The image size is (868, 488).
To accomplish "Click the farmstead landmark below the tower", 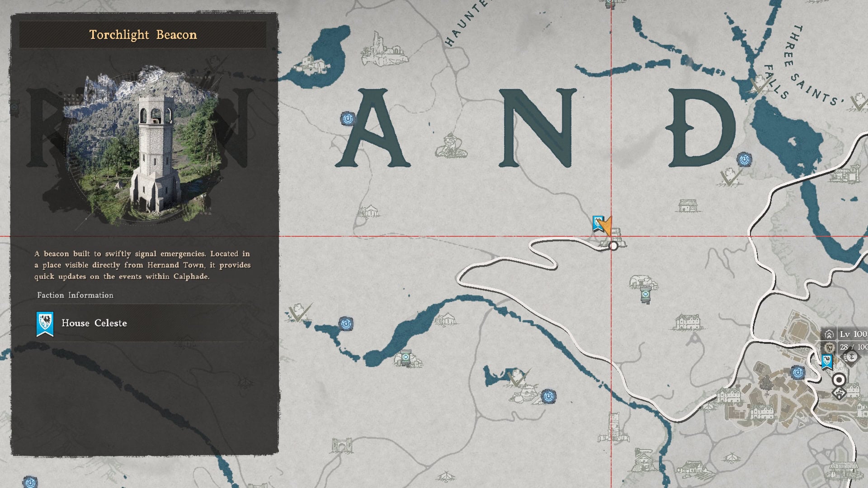I will (x=643, y=460).
